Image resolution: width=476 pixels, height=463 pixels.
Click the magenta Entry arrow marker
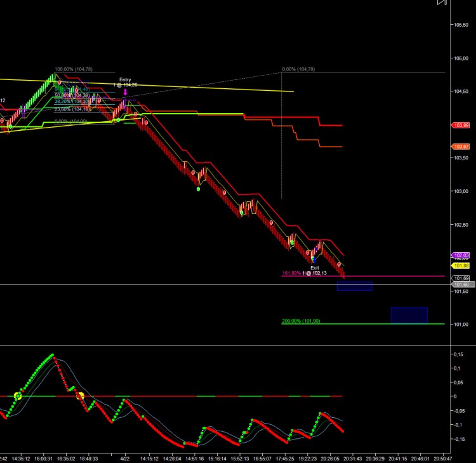click(125, 91)
